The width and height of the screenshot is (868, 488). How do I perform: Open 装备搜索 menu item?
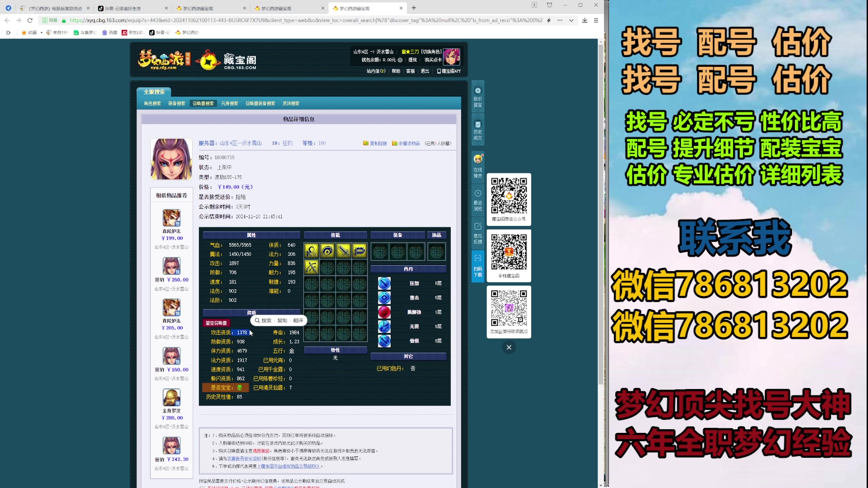pos(177,103)
